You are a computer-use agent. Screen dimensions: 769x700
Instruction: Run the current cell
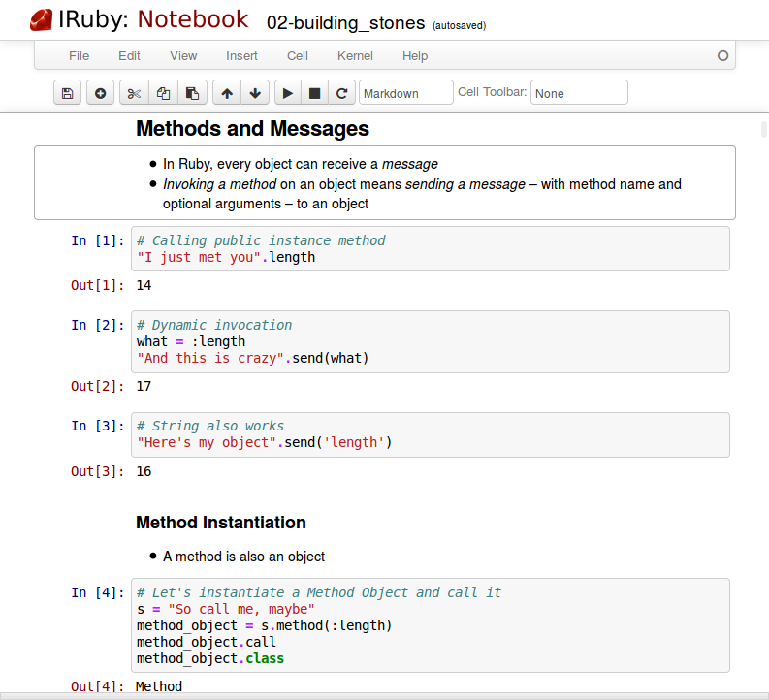[x=288, y=94]
